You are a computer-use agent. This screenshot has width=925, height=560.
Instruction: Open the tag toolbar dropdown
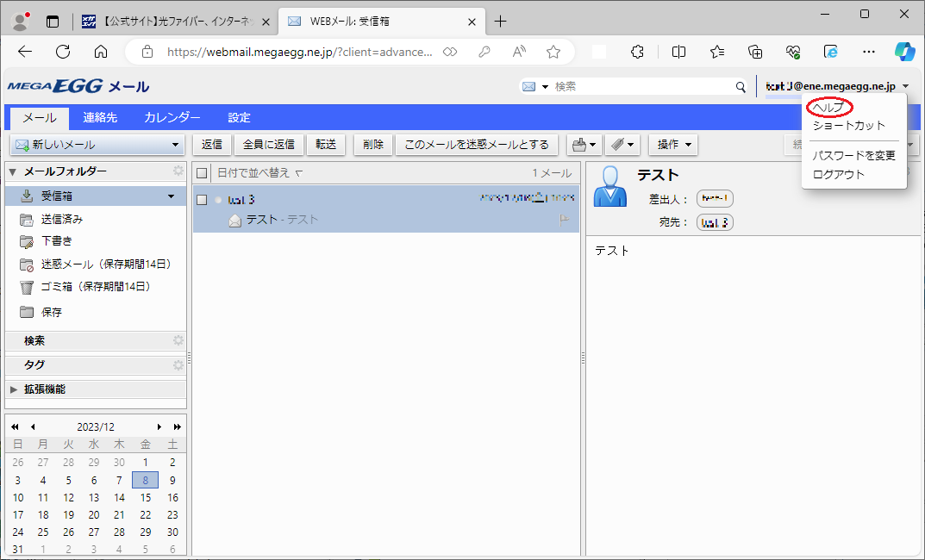pos(622,145)
